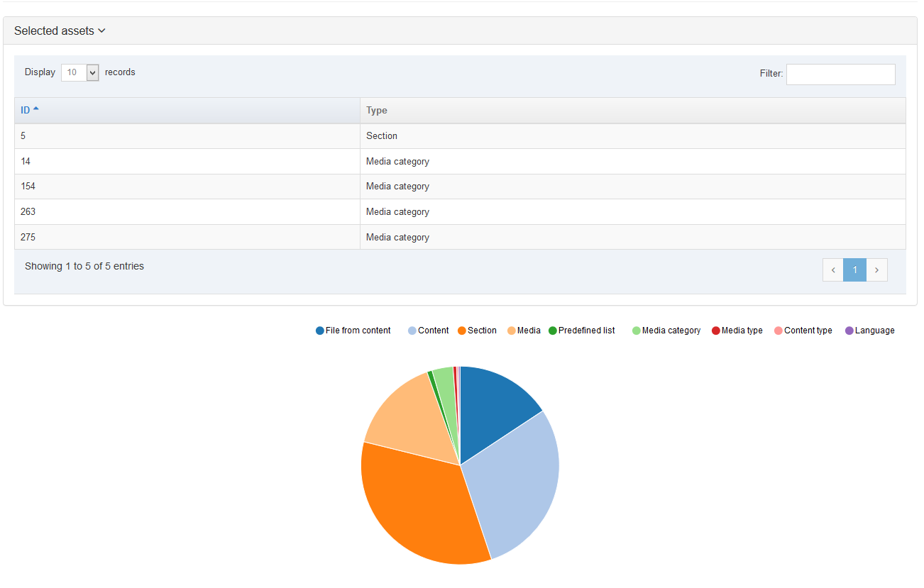Image resolution: width=924 pixels, height=588 pixels.
Task: Open the Display records dropdown
Action: (79, 72)
